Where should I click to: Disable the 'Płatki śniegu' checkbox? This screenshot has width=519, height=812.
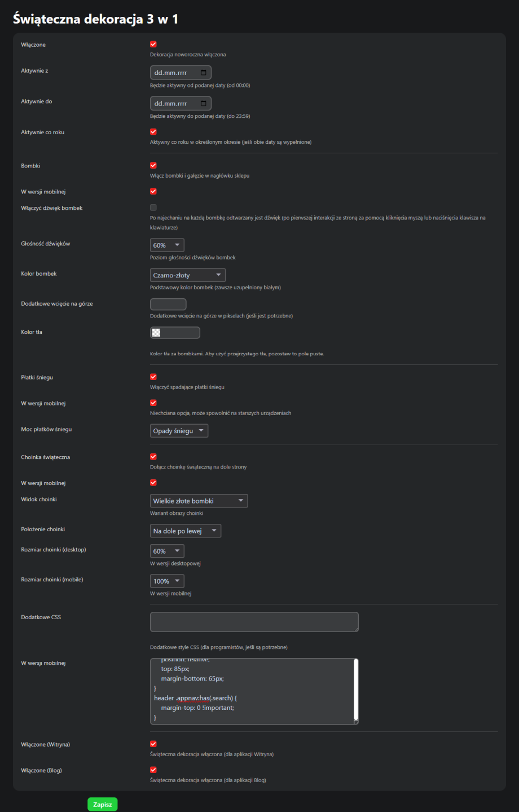click(153, 377)
